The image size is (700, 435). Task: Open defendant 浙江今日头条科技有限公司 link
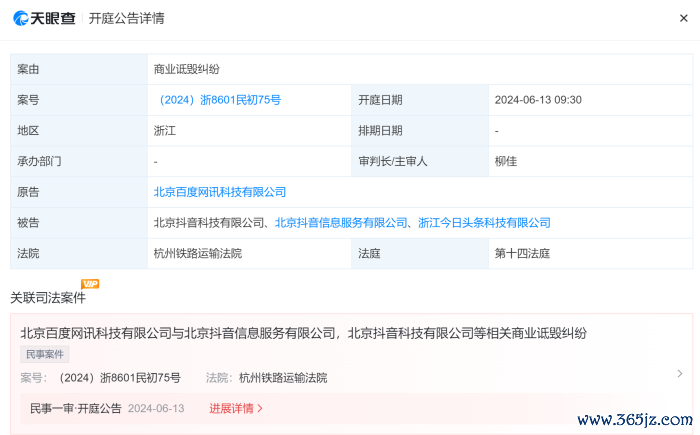coord(484,223)
